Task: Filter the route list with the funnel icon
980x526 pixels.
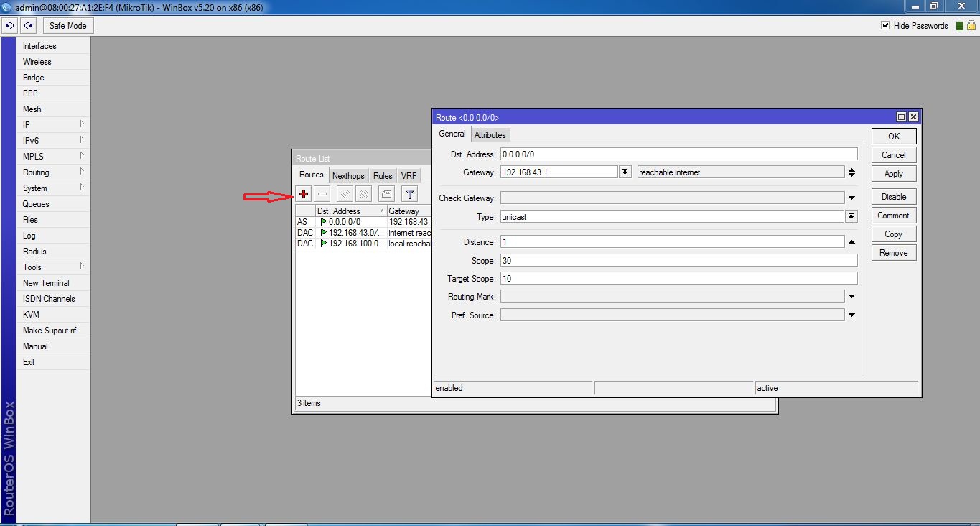Action: point(409,193)
